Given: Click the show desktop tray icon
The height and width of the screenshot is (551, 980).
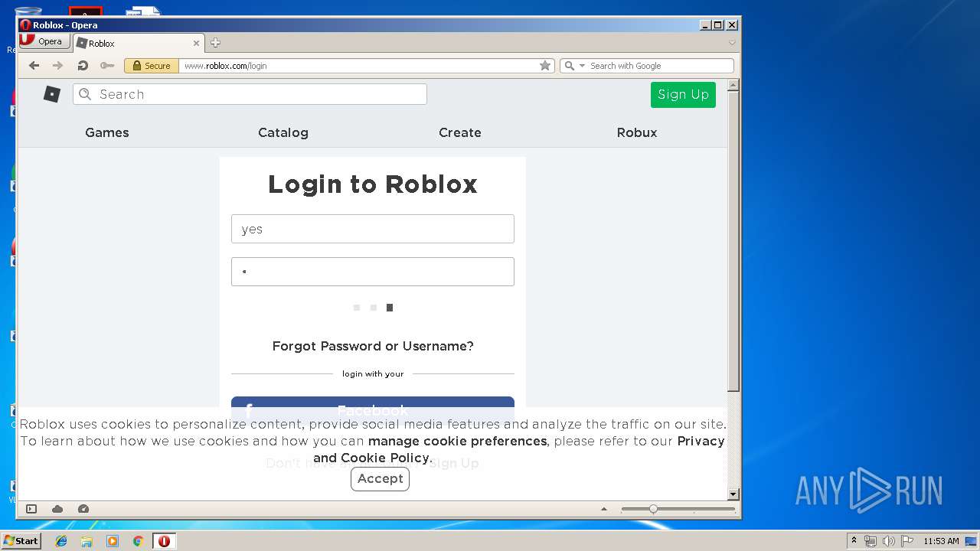Looking at the screenshot, I should (x=972, y=541).
